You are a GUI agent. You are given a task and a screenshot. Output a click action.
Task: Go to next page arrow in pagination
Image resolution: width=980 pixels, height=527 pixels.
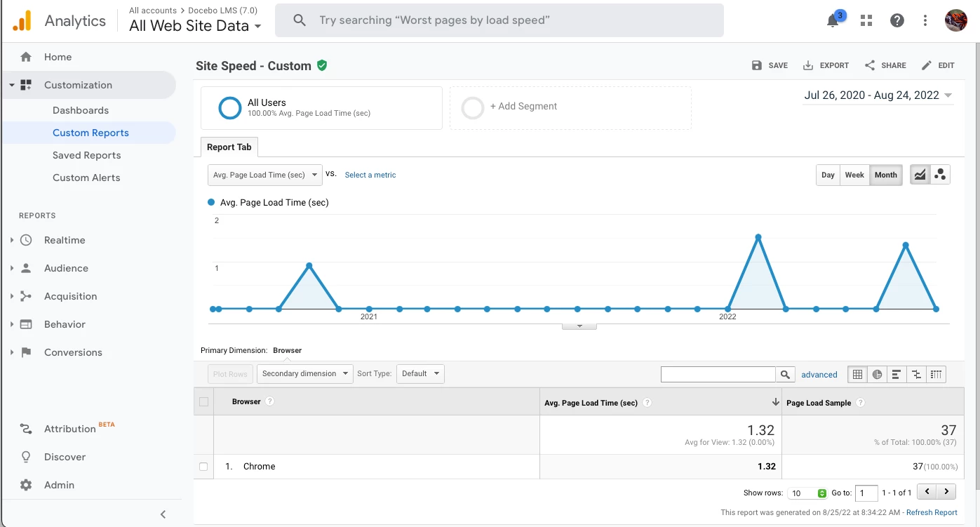pyautogui.click(x=946, y=493)
